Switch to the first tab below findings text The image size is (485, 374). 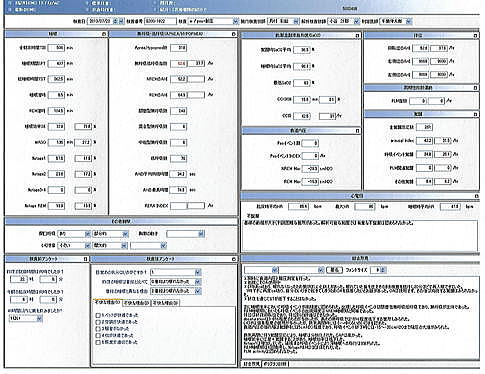(x=252, y=363)
